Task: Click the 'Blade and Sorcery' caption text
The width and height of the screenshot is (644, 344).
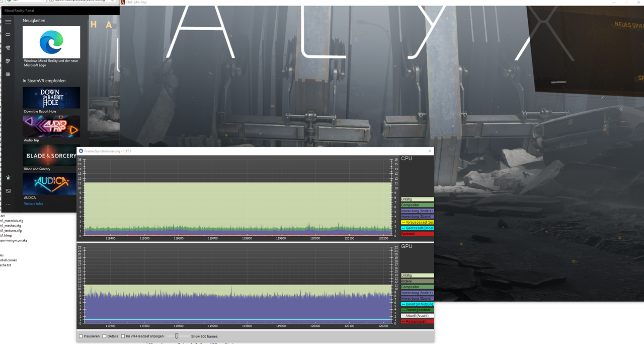Action: click(x=37, y=169)
